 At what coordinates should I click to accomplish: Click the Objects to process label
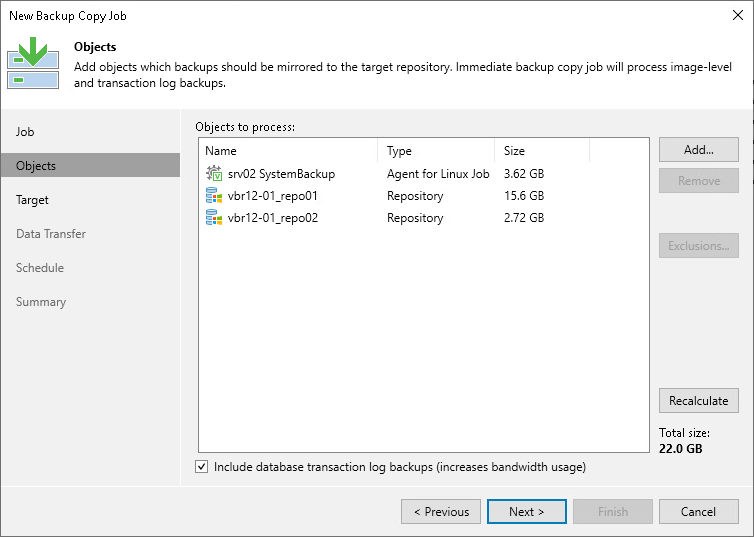[245, 127]
